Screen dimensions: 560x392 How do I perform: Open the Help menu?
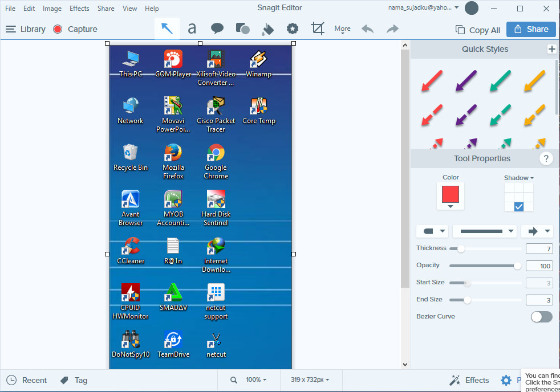[152, 8]
